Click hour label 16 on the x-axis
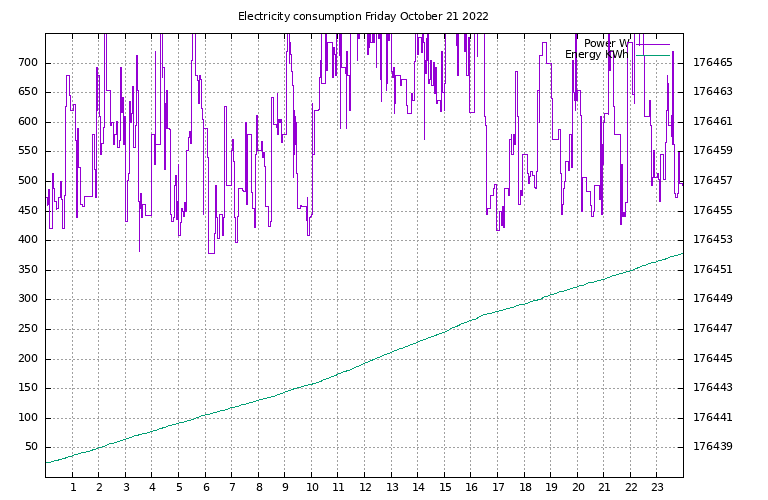This screenshot has height=500, width=768. tap(471, 487)
